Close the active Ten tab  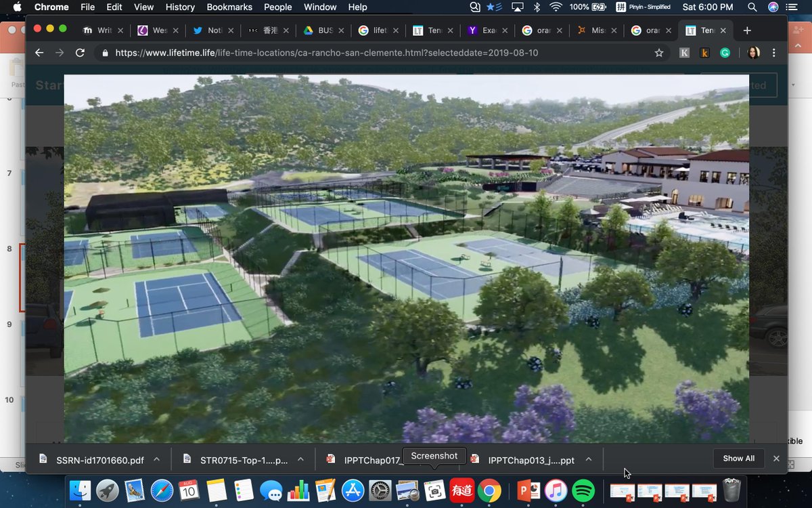coord(725,30)
